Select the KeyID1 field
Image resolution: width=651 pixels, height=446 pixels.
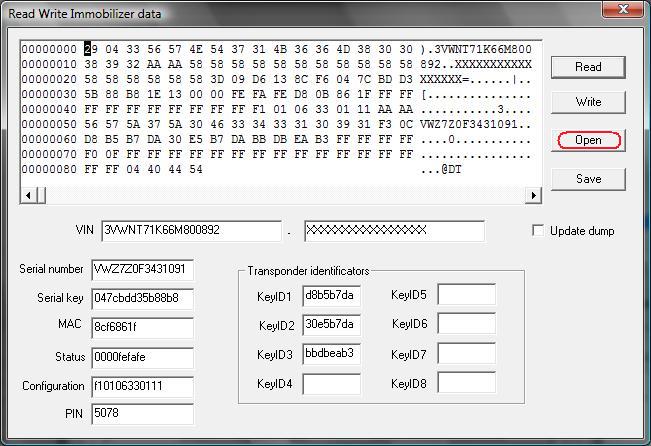pyautogui.click(x=331, y=296)
